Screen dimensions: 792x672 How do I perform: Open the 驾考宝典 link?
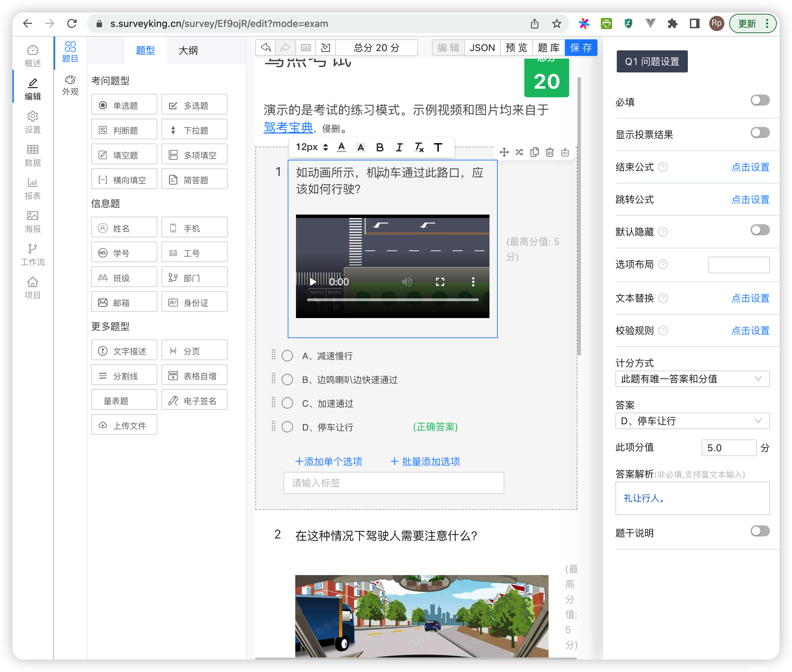coord(288,128)
